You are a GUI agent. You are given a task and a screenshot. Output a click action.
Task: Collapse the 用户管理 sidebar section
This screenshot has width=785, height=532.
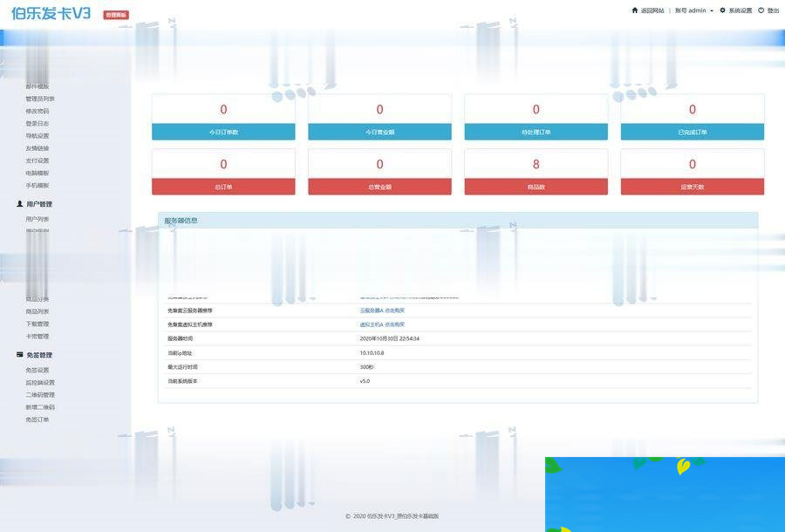[x=39, y=204]
